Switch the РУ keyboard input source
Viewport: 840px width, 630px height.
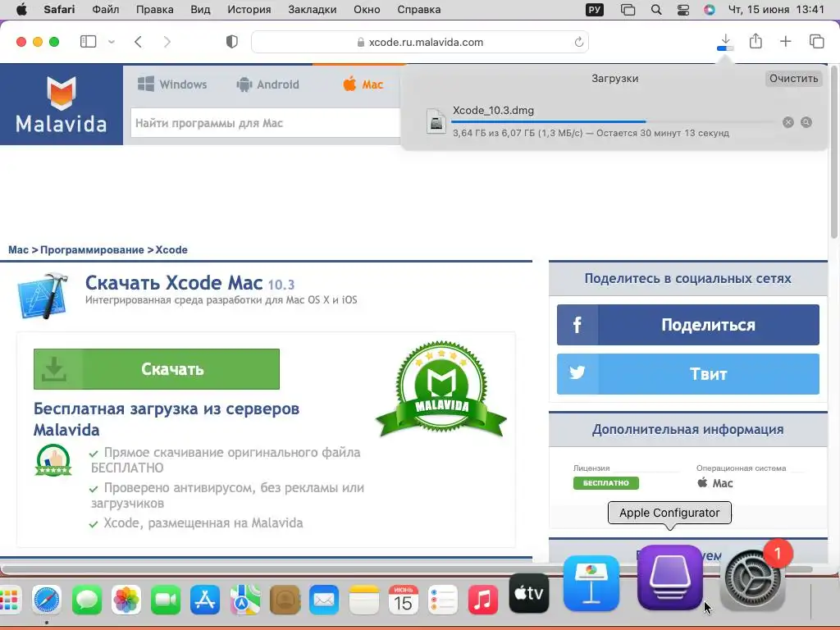coord(595,10)
